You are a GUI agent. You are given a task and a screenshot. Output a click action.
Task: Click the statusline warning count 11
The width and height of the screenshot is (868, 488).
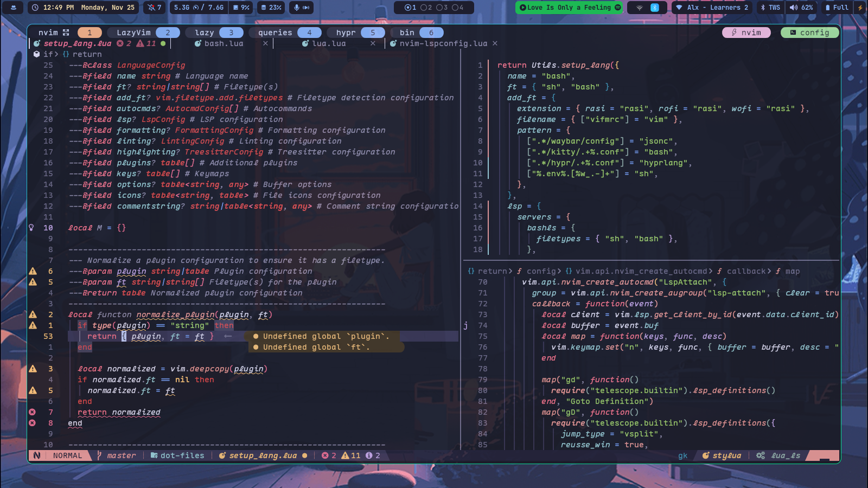pyautogui.click(x=351, y=455)
